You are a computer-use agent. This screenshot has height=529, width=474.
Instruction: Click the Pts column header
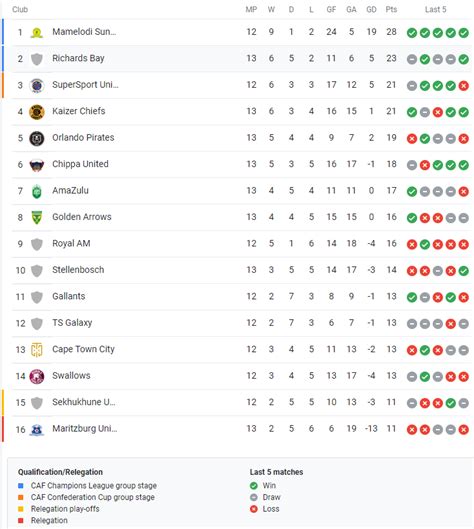(x=391, y=9)
